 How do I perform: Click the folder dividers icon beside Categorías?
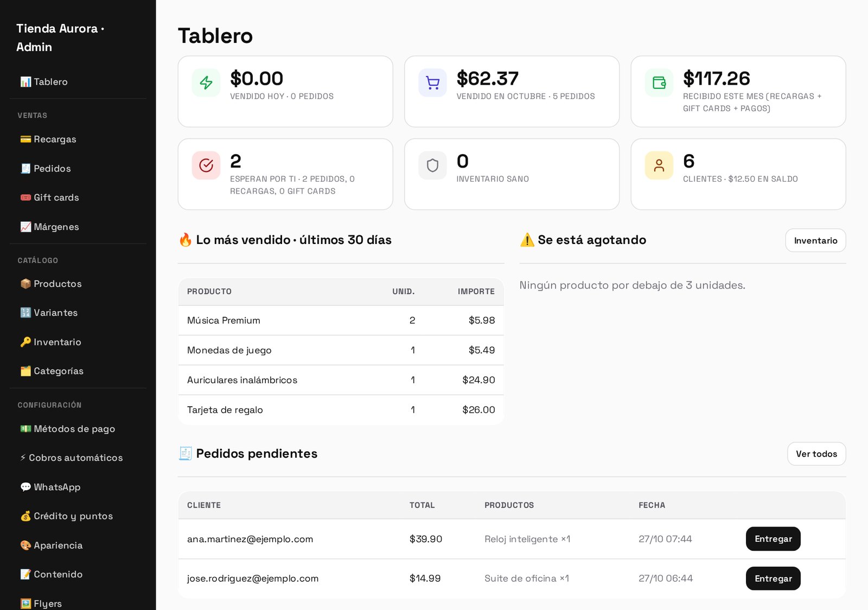tap(25, 371)
